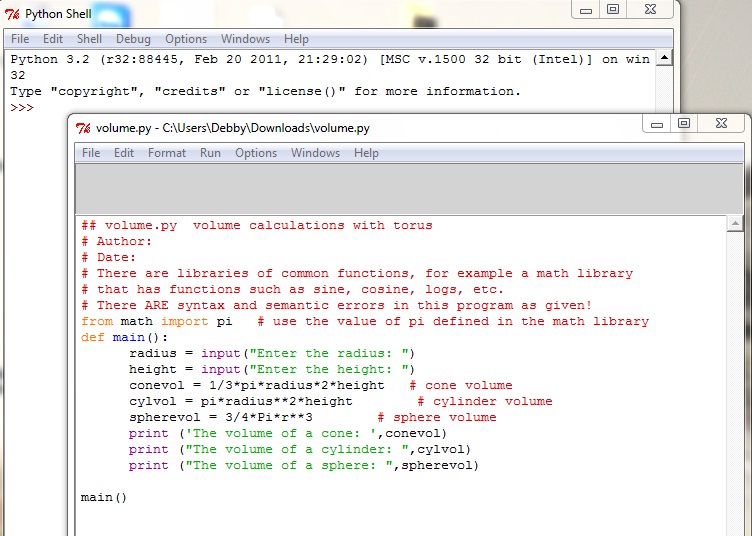Image resolution: width=752 pixels, height=536 pixels.
Task: Click the '# sphere volume' comment
Action: pyautogui.click(x=437, y=418)
